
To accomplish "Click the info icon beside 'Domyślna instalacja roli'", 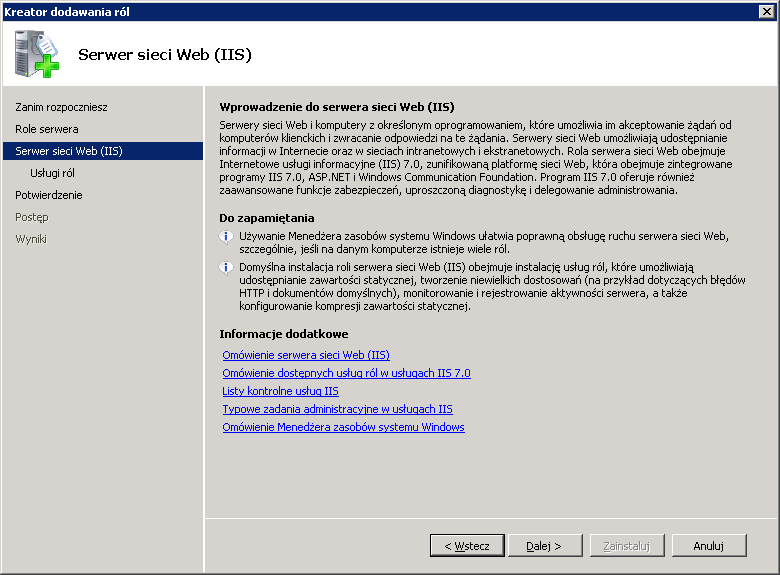I will 226,268.
